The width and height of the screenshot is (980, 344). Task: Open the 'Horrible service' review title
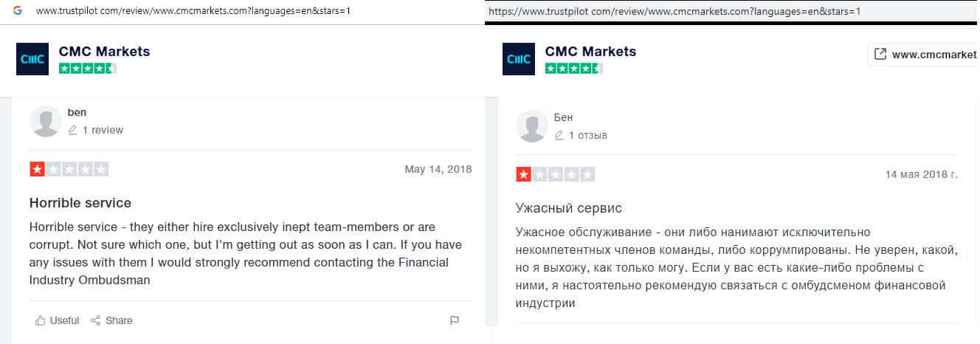(80, 202)
